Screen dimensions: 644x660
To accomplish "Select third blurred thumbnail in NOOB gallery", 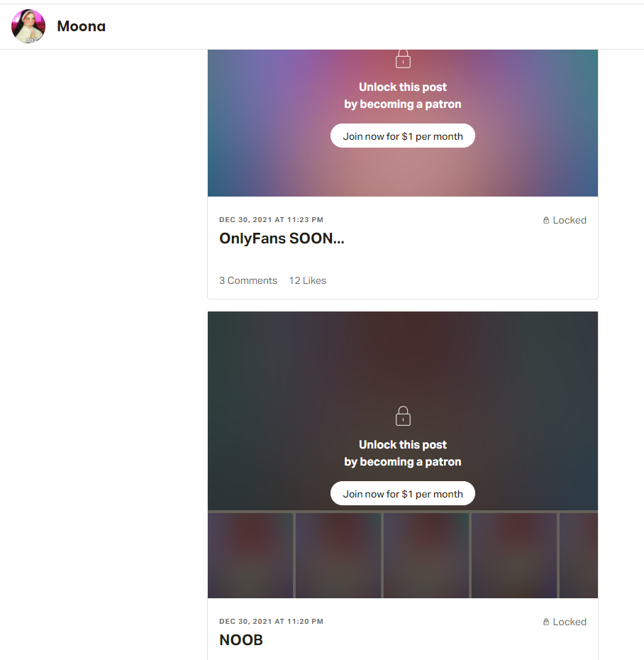I will (x=426, y=555).
